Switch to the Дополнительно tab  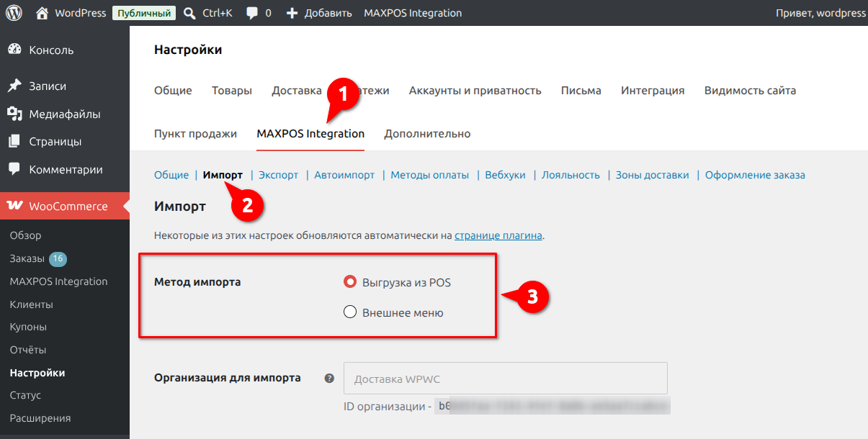point(427,134)
